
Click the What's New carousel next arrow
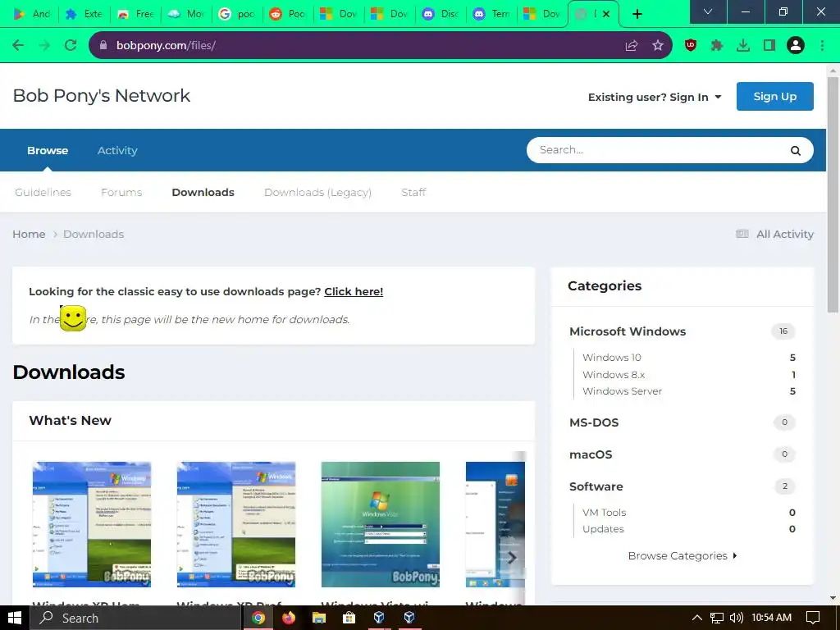pos(512,558)
